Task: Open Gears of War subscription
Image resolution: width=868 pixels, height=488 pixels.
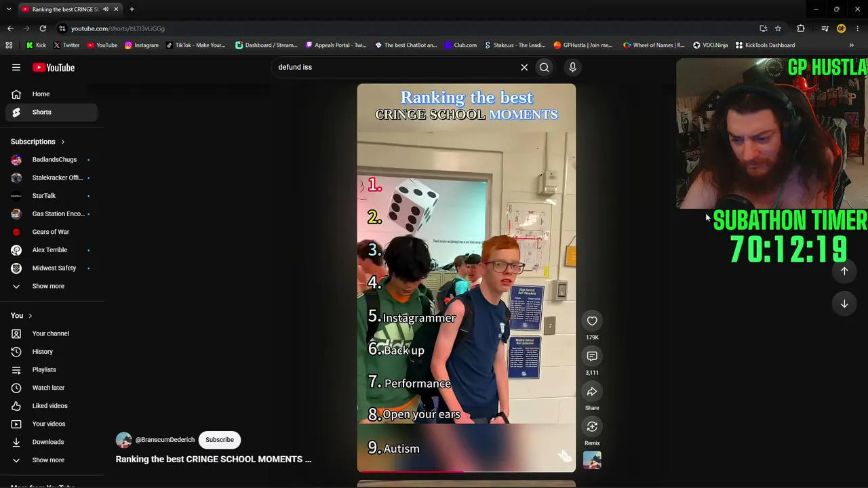Action: (x=52, y=232)
